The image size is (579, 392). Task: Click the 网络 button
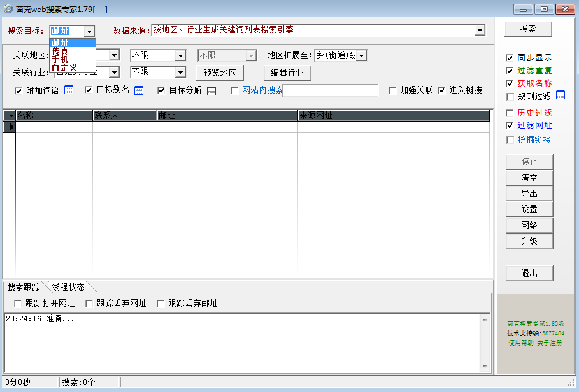529,225
